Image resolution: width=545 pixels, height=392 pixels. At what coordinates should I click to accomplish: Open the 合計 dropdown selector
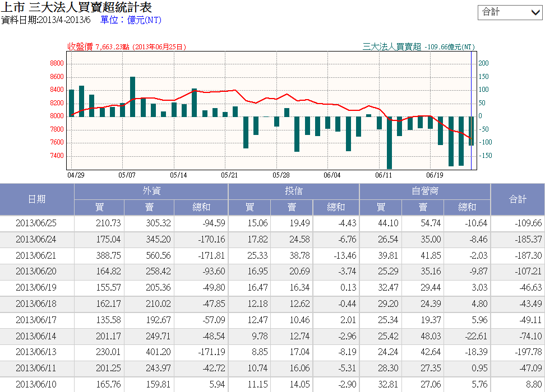[510, 12]
